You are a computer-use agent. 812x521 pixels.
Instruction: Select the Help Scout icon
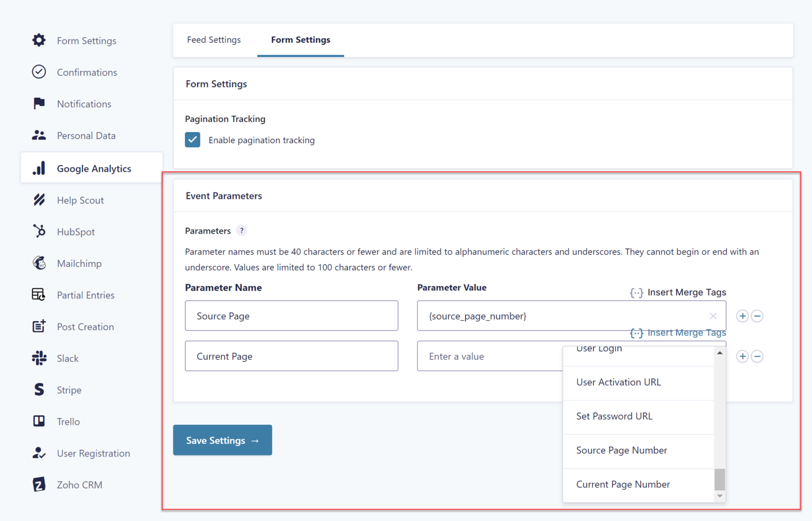point(39,200)
